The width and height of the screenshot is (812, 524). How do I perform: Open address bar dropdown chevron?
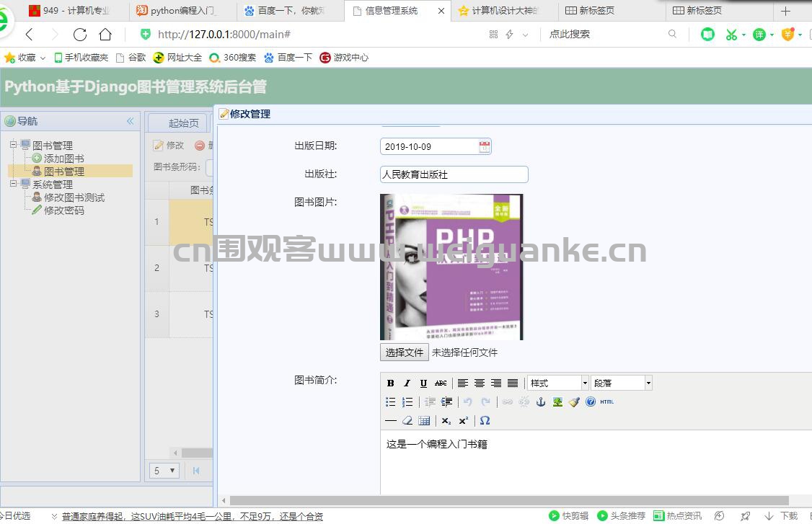525,35
